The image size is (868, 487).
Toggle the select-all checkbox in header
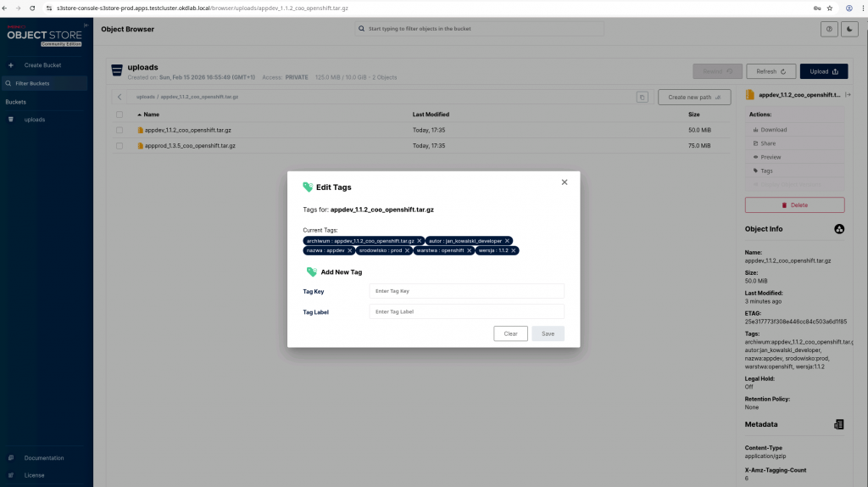[x=120, y=115]
